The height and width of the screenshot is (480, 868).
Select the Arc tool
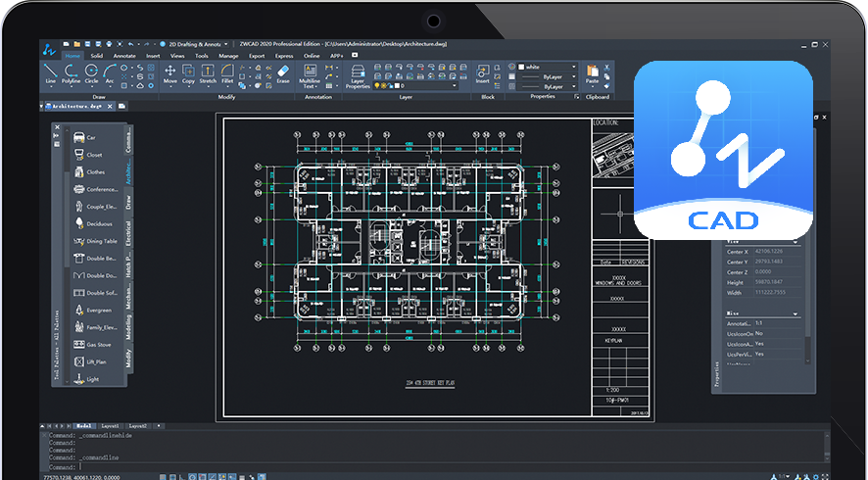coord(110,74)
